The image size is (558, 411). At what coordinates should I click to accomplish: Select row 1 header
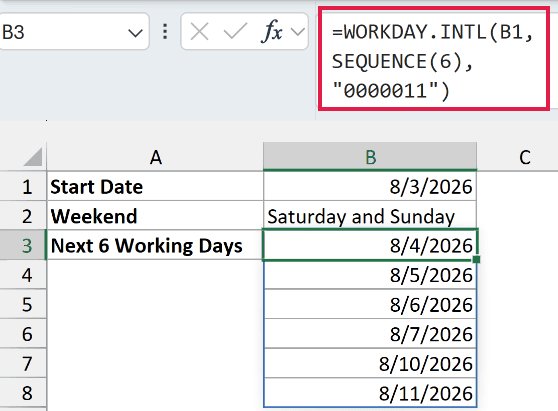pyautogui.click(x=23, y=186)
